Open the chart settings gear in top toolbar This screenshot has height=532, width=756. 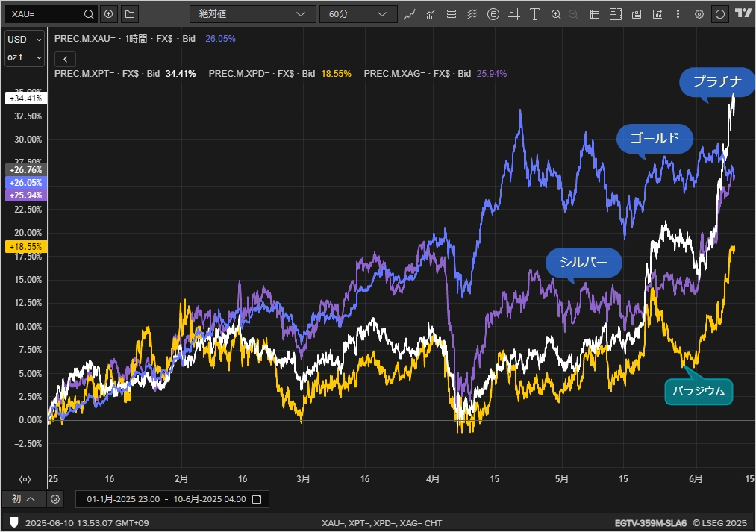[x=699, y=14]
